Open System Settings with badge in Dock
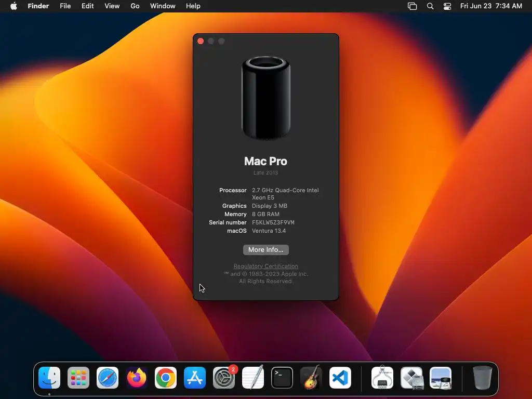 click(x=224, y=378)
